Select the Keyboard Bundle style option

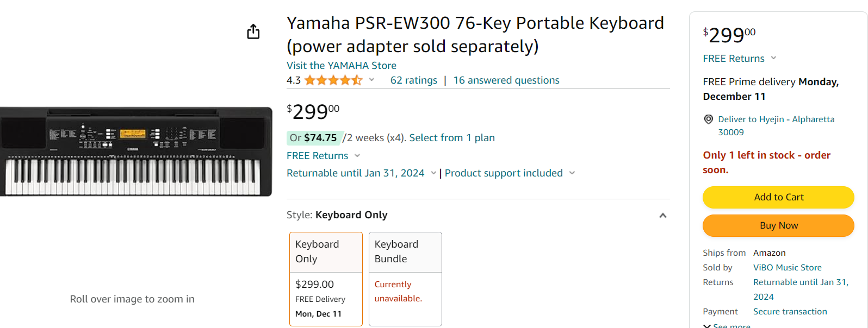pyautogui.click(x=405, y=279)
